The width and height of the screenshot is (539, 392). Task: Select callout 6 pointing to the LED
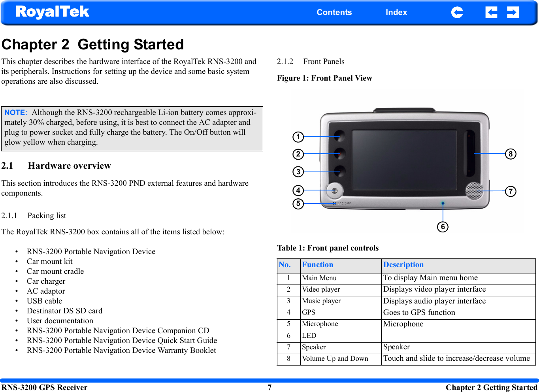pyautogui.click(x=443, y=226)
